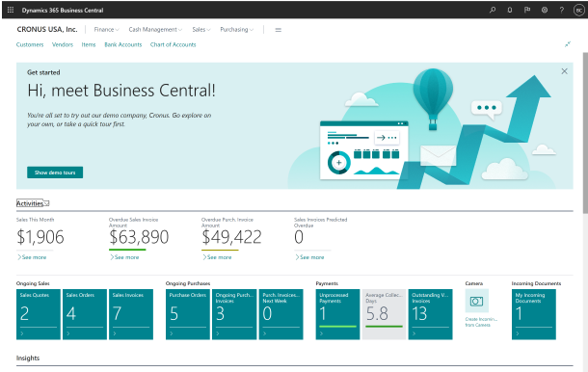The height and width of the screenshot is (372, 588).
Task: Open the Sales Orders tile
Action: 85,314
